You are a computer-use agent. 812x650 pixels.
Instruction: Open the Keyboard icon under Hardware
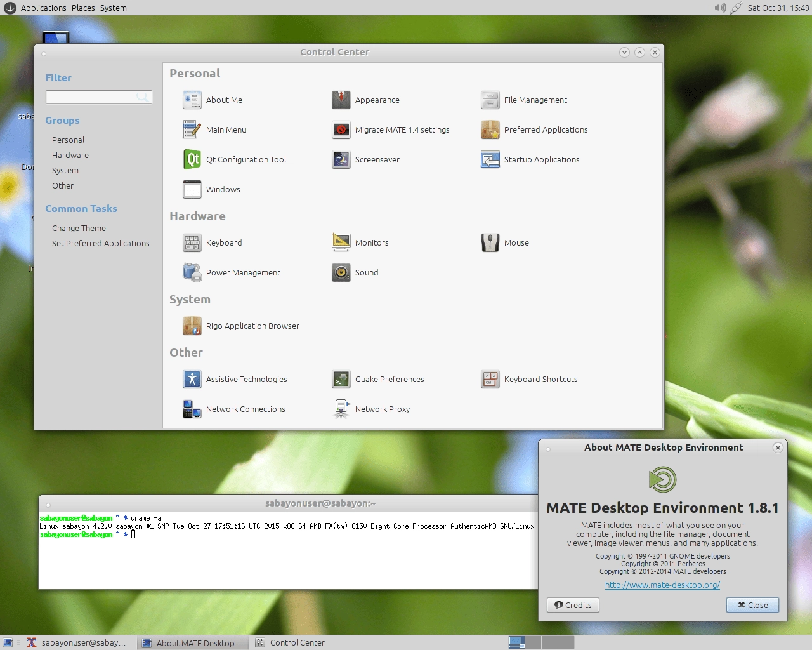[192, 242]
